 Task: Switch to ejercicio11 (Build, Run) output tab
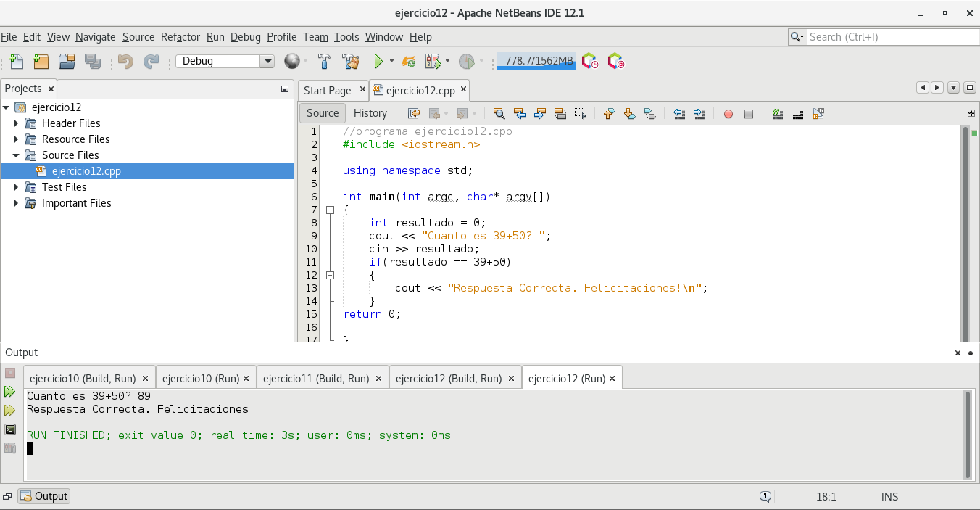point(316,378)
